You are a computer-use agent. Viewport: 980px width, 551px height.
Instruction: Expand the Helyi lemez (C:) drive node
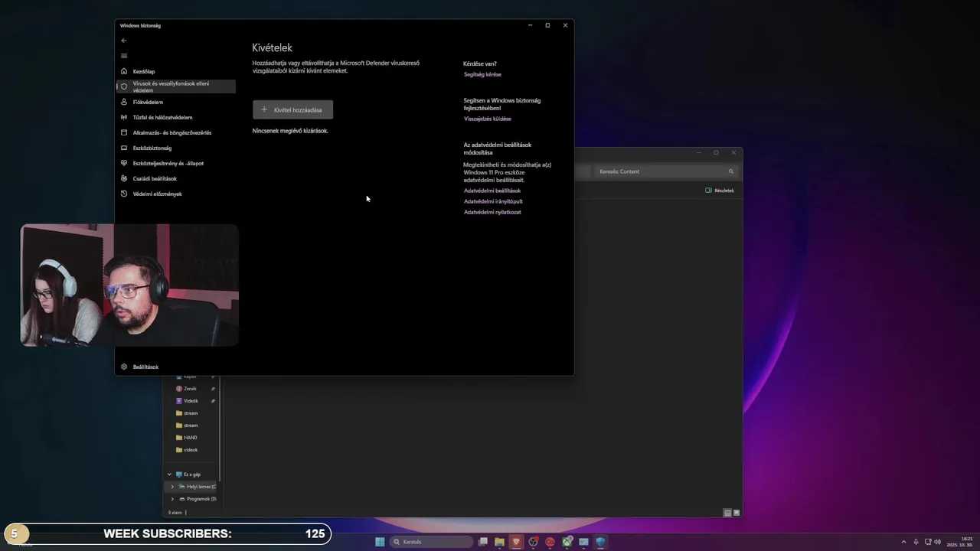172,487
